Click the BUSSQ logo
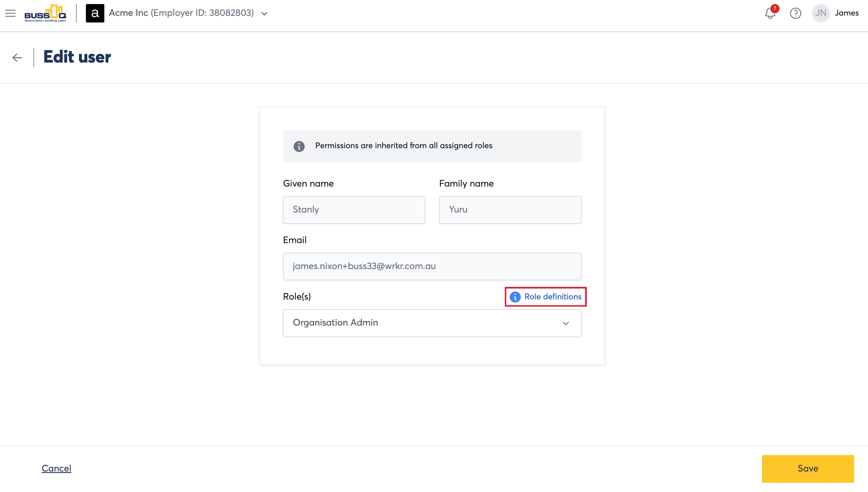The image size is (868, 492). coord(45,14)
